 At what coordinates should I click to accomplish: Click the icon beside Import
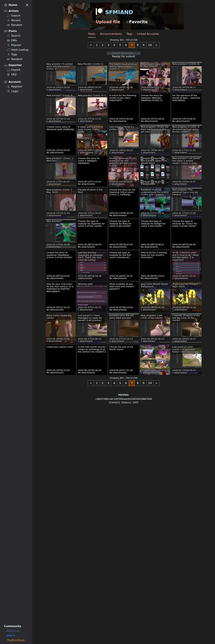coord(9,70)
